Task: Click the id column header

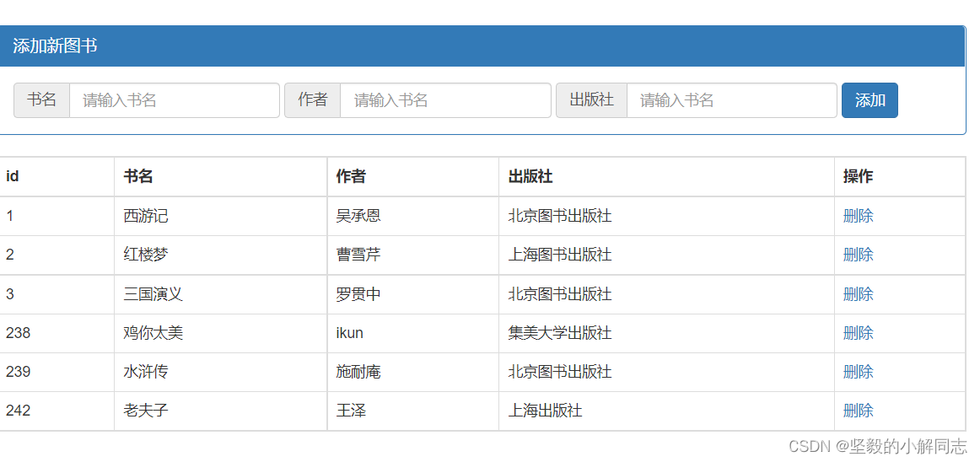Action: (x=57, y=176)
